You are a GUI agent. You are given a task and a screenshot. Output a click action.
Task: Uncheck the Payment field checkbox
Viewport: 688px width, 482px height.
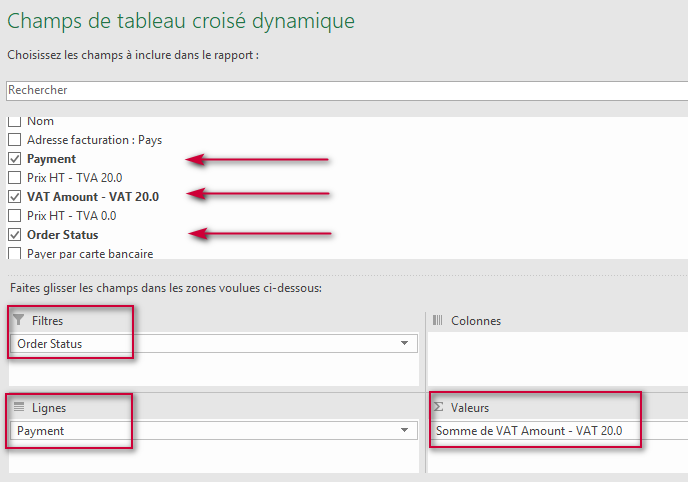15,159
